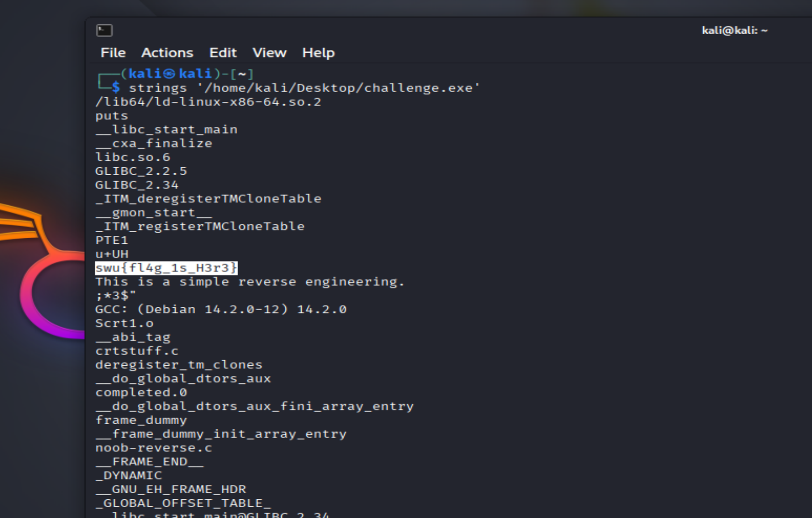Open the File menu
The width and height of the screenshot is (812, 518).
[x=113, y=53]
